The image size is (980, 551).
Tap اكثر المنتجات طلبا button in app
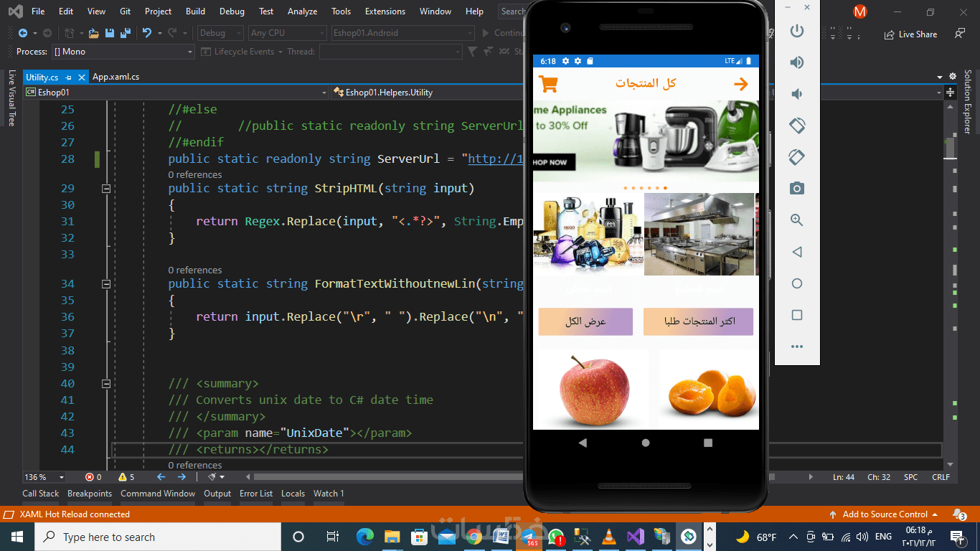pos(698,321)
